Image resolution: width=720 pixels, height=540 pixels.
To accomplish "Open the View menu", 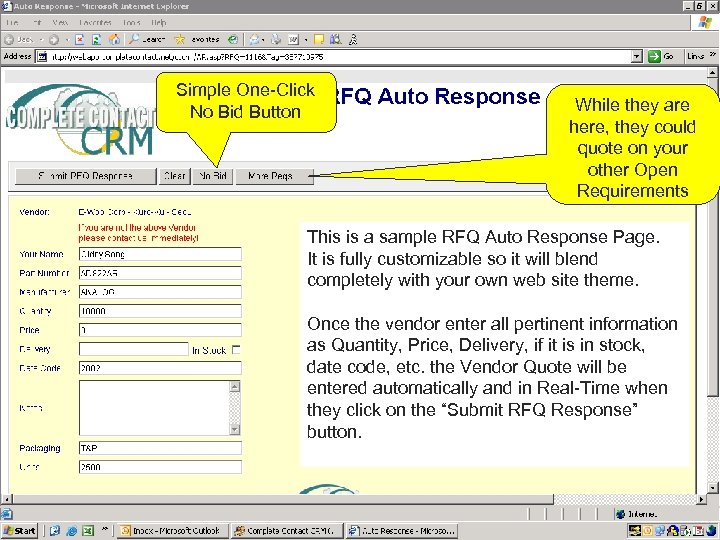I will (60, 22).
